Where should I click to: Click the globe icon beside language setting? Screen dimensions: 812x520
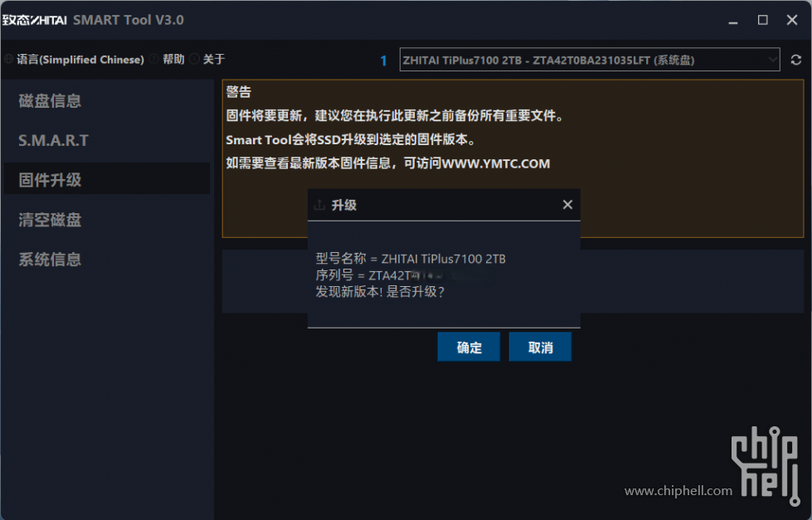[x=8, y=60]
